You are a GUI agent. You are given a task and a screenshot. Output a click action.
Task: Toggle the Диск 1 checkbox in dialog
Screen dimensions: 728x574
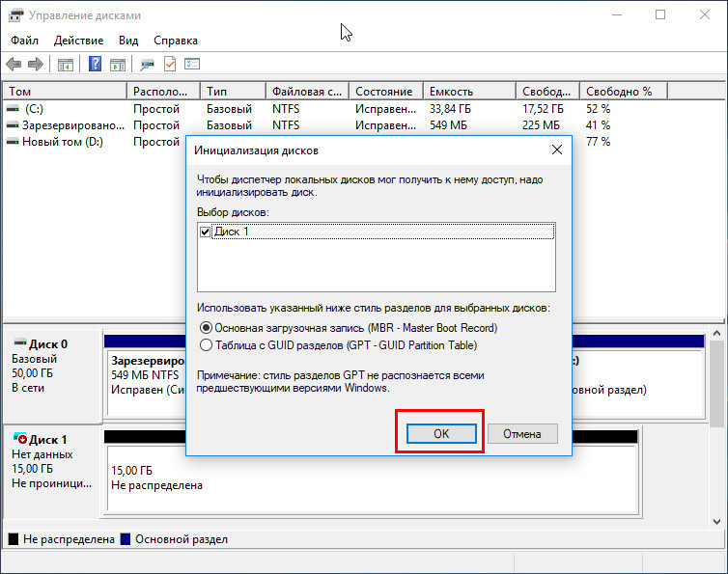[205, 232]
